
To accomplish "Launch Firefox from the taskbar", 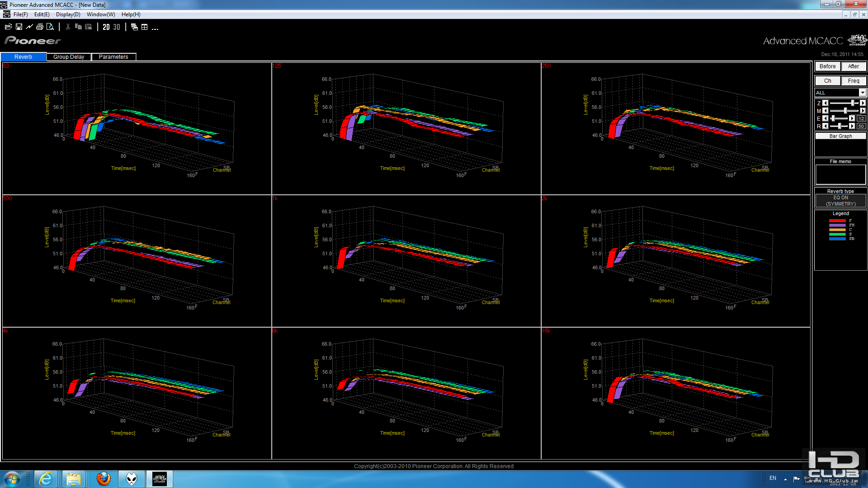I will click(104, 479).
